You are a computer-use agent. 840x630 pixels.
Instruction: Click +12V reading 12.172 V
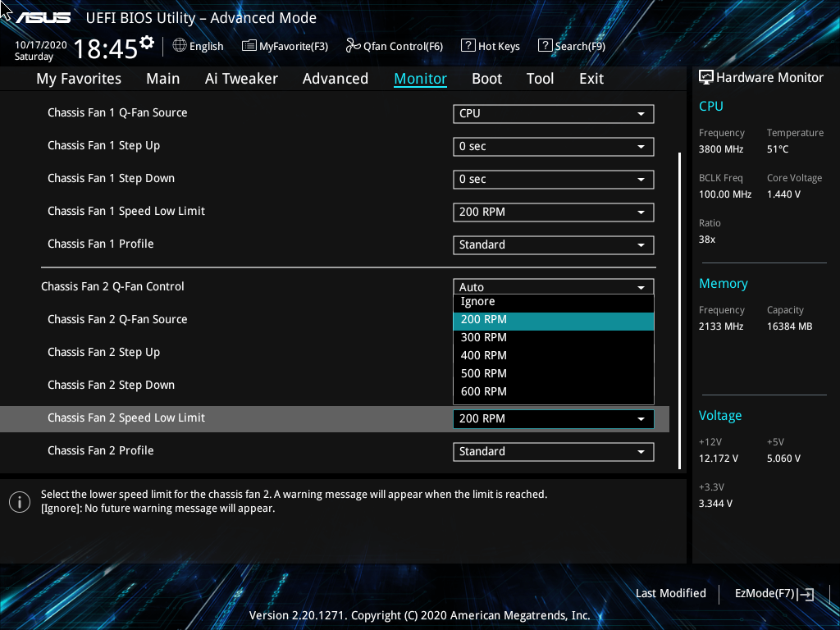719,459
